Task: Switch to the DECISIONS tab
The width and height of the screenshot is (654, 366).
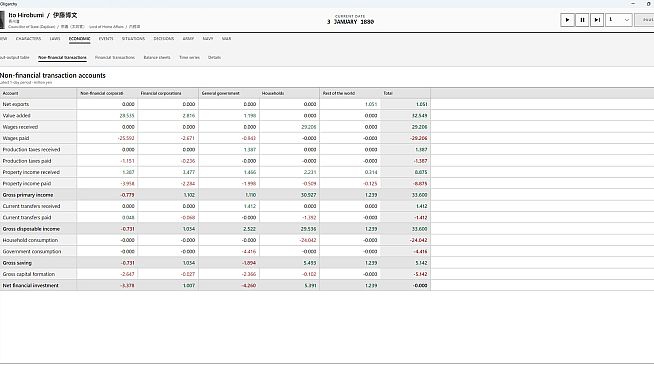Action: tap(164, 39)
